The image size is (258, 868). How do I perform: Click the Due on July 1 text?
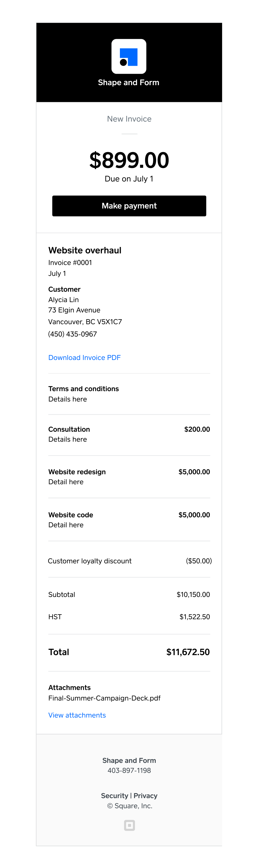click(x=129, y=179)
